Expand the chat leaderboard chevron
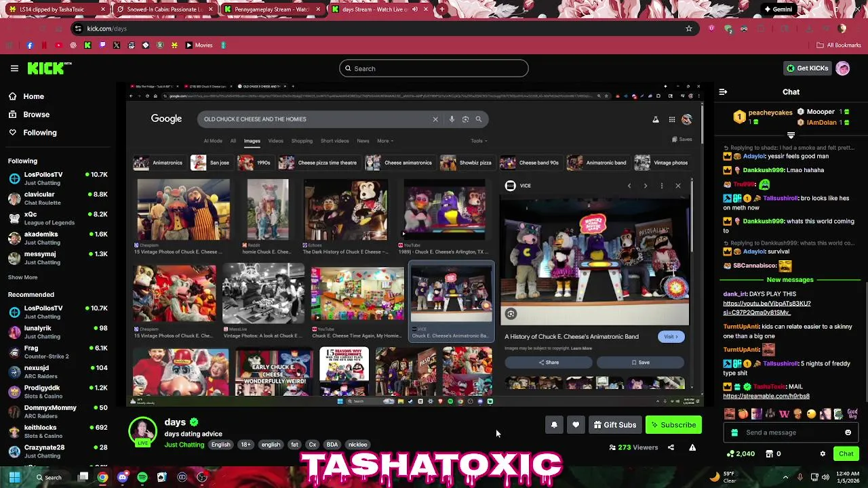Image resolution: width=868 pixels, height=488 pixels. 791,135
